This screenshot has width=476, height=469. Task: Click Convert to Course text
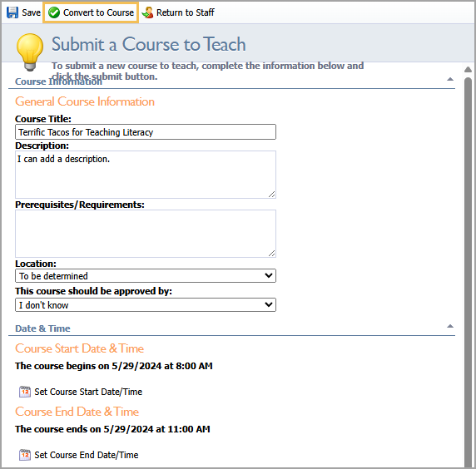coord(98,12)
